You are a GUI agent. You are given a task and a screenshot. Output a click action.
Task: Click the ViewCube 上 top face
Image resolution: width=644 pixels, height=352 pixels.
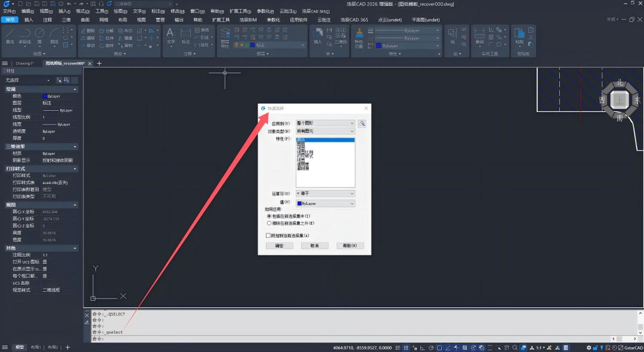click(620, 99)
